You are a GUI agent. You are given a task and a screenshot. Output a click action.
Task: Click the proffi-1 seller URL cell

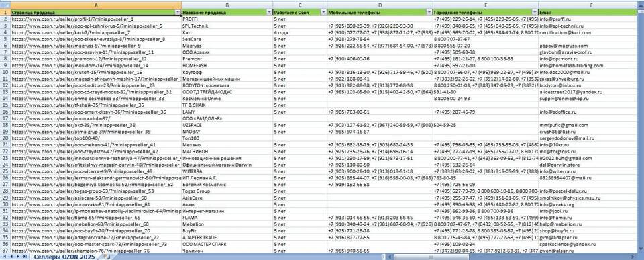pyautogui.click(x=96, y=19)
